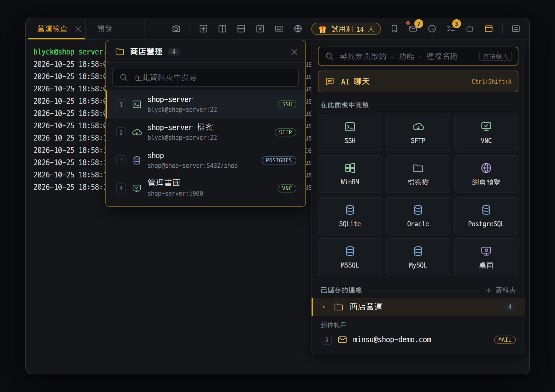555x392 pixels.
Task: Open bookmarks icon
Action: [394, 29]
